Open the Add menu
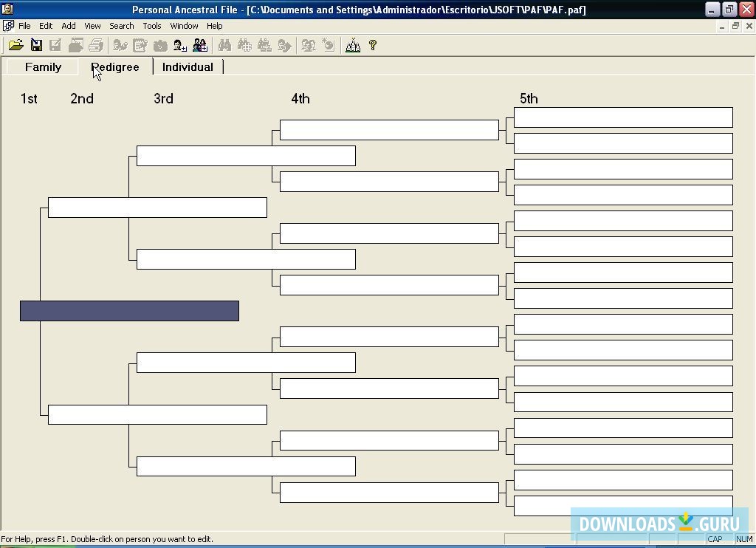The image size is (756, 548). [x=69, y=26]
